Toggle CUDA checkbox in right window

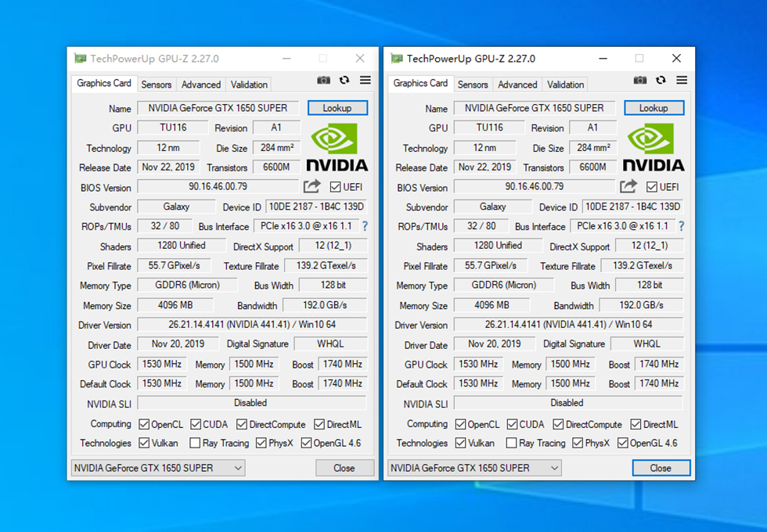click(x=512, y=424)
